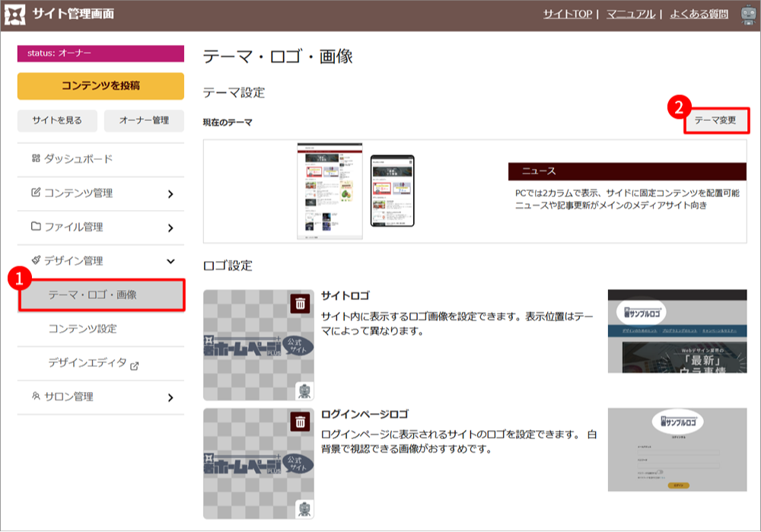This screenshot has height=532, width=761.
Task: Delete the login page logo with trash icon
Action: tap(301, 422)
